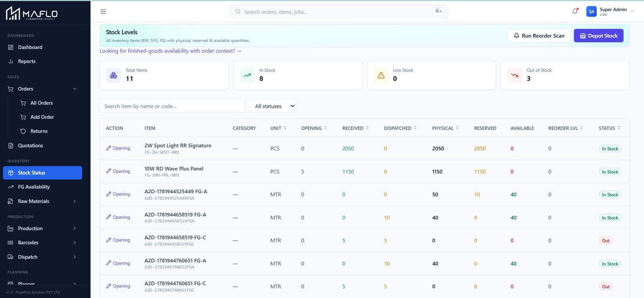
Task: Click item code FG-10W-PNL-001
Action: [x=162, y=175]
